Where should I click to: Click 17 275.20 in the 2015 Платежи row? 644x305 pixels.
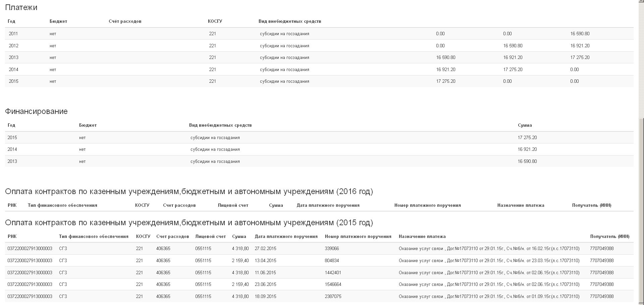tap(446, 81)
